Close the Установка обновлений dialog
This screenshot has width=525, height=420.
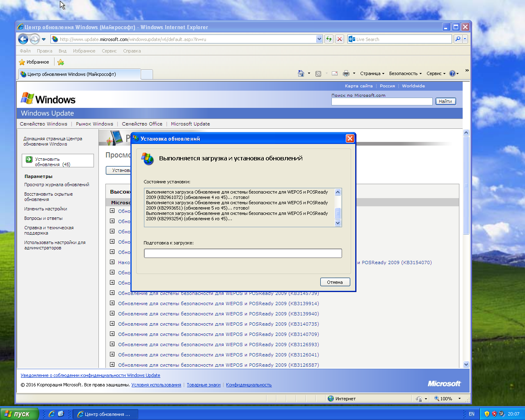pos(350,139)
